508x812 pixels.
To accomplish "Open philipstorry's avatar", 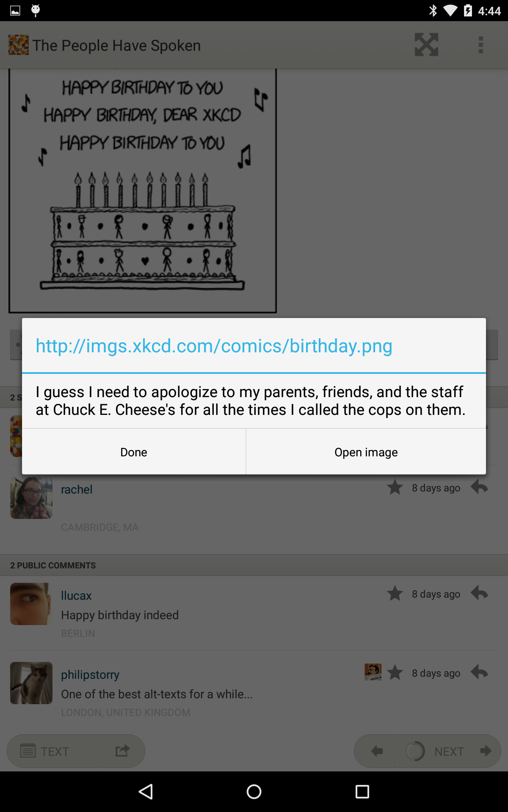I will (31, 683).
